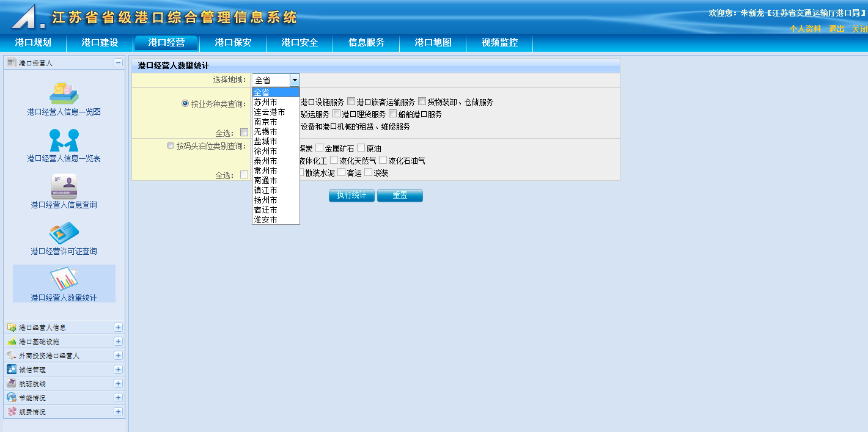This screenshot has height=432, width=868.
Task: Click the 执行统计 button
Action: tap(351, 196)
